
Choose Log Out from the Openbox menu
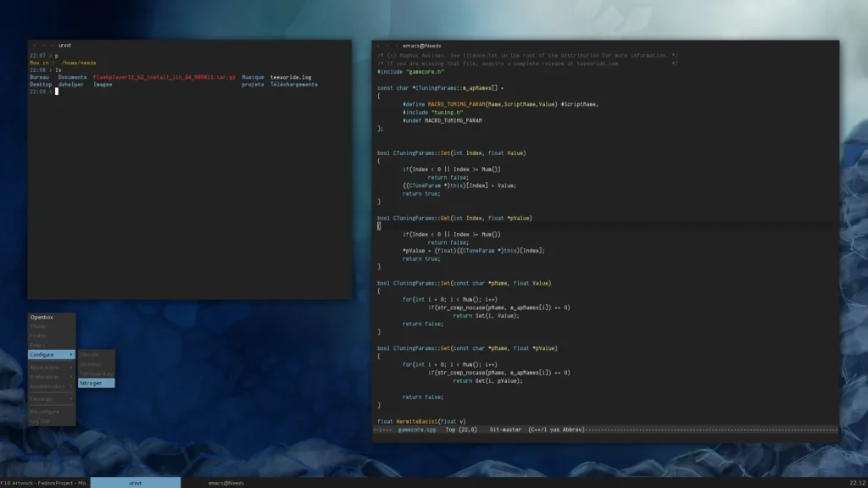(x=40, y=420)
